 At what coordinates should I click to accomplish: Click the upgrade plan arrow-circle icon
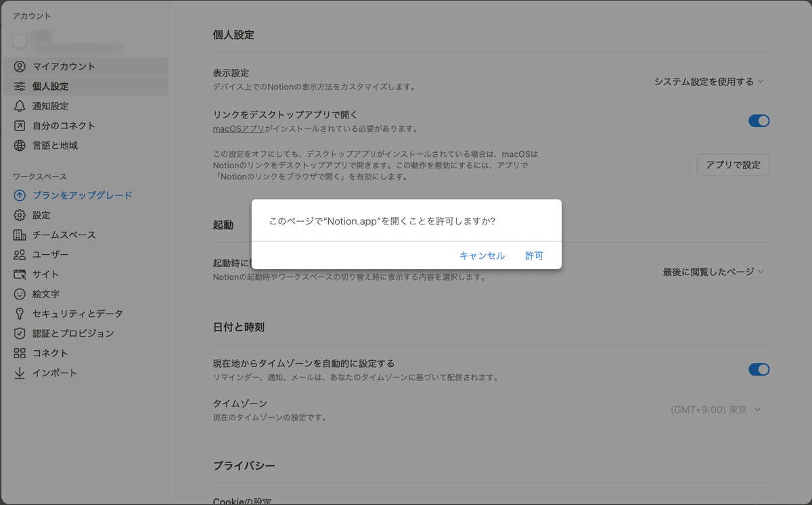(20, 195)
